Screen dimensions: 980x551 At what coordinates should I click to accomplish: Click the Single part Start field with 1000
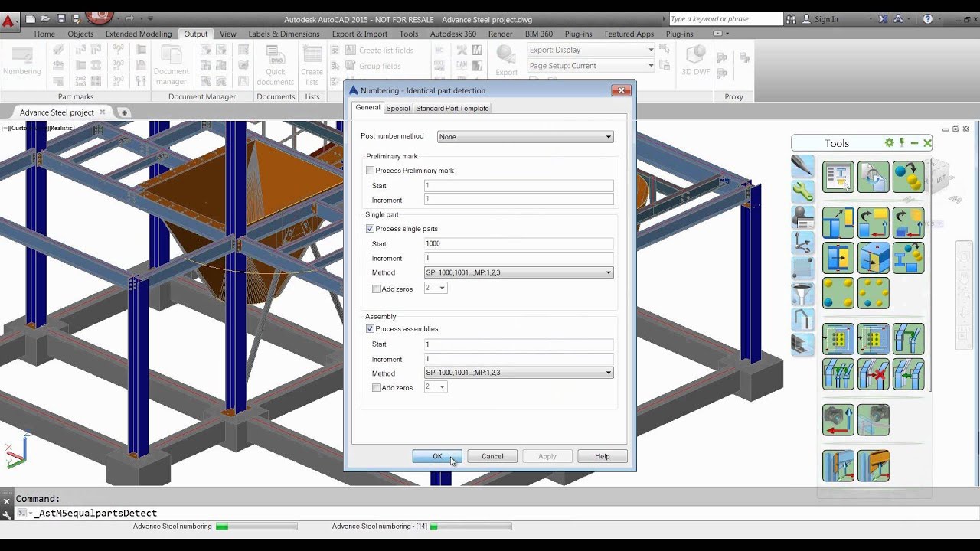pos(519,243)
